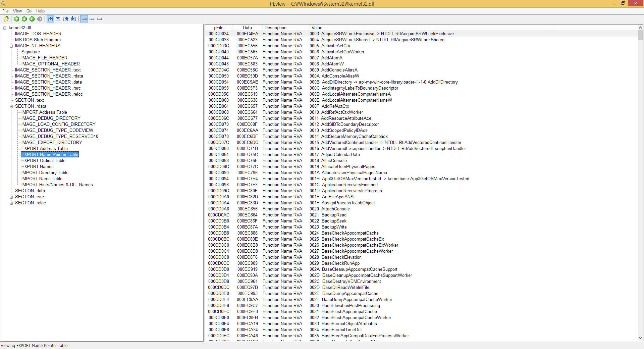Select IMAGE_SECTION_HEADER .rsrc
The image size is (644, 349).
(x=48, y=88)
